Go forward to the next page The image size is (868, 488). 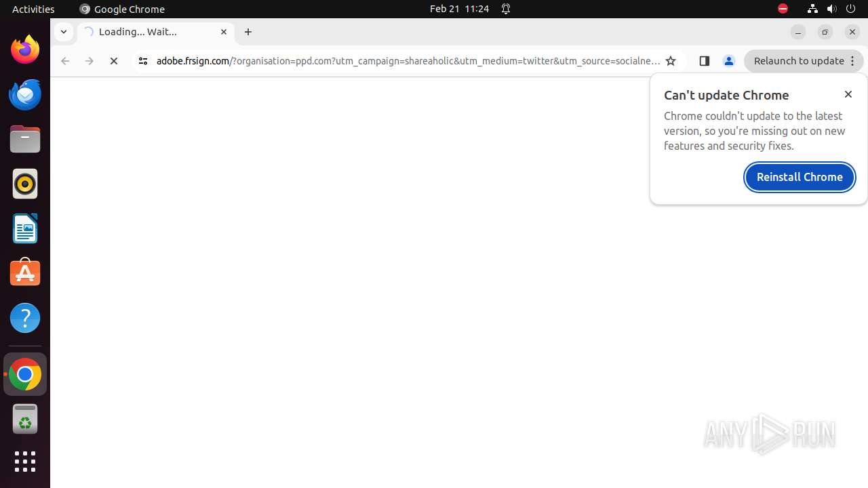pyautogui.click(x=90, y=61)
